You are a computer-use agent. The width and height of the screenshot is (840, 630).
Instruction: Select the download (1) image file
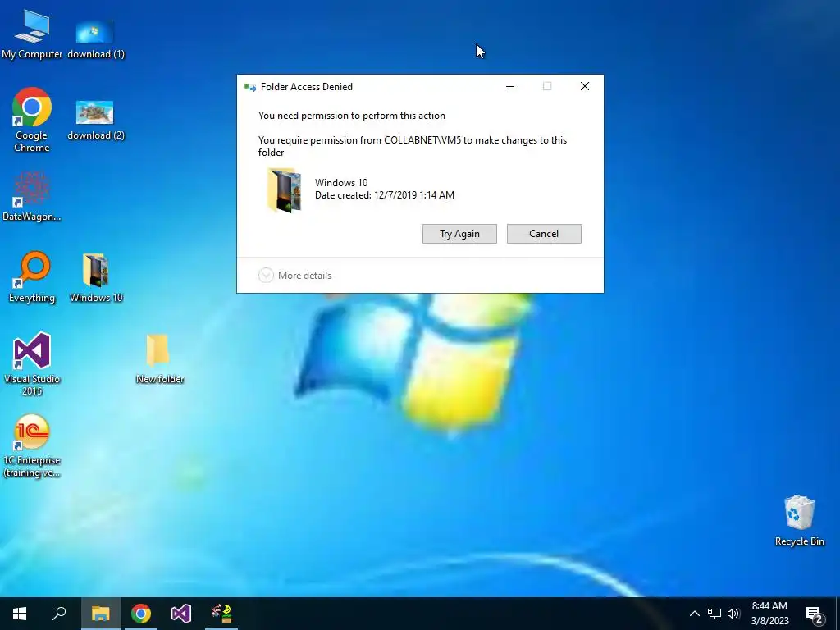95,38
